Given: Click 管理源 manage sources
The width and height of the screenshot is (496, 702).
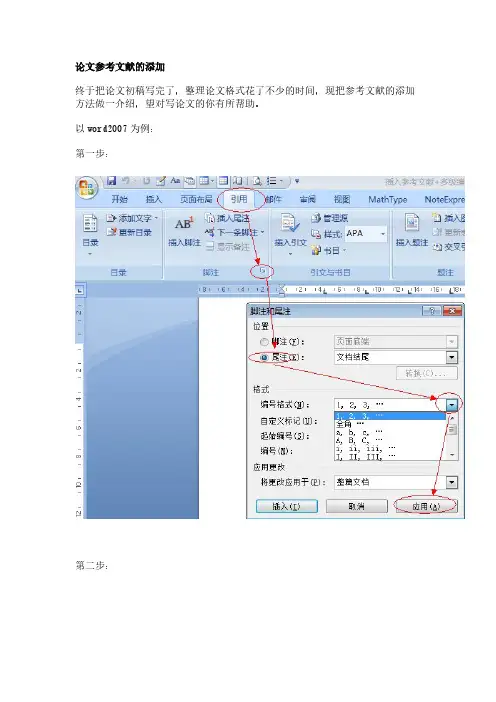Looking at the screenshot, I should (329, 218).
